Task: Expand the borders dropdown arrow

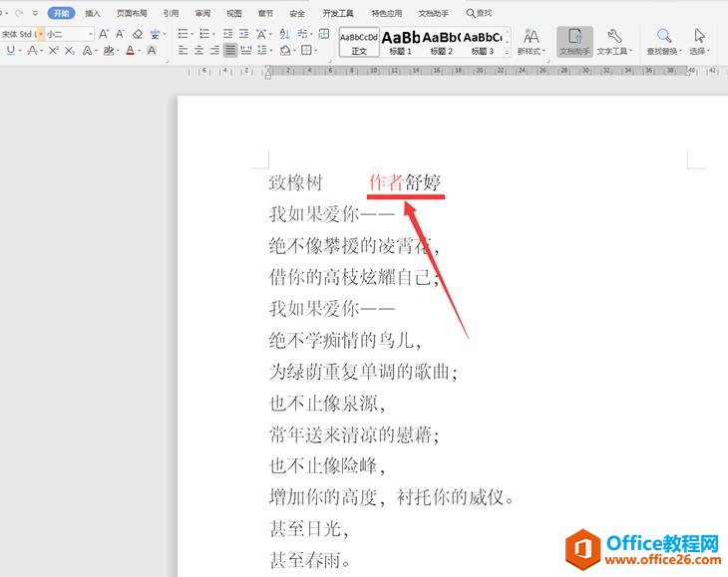Action: pyautogui.click(x=315, y=51)
